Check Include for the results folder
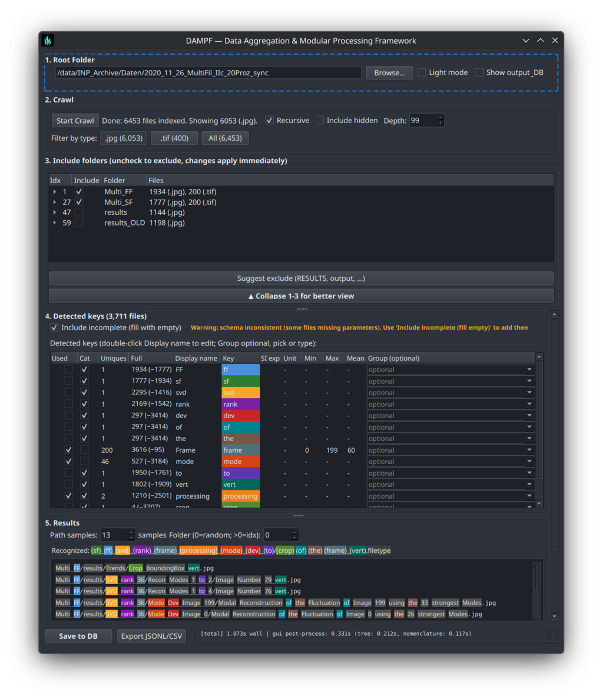603x700 pixels. [79, 212]
